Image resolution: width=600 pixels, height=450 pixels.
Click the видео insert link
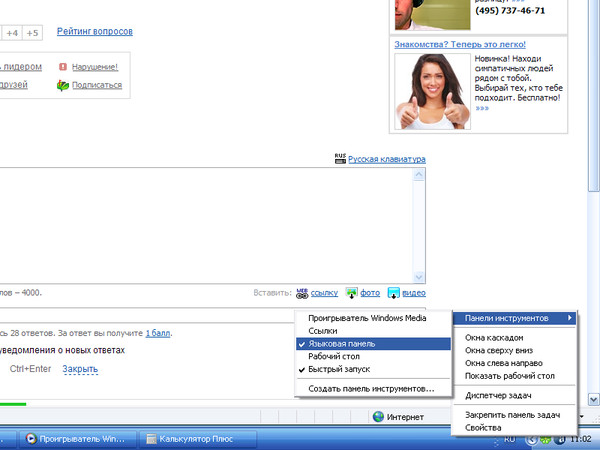tap(414, 293)
